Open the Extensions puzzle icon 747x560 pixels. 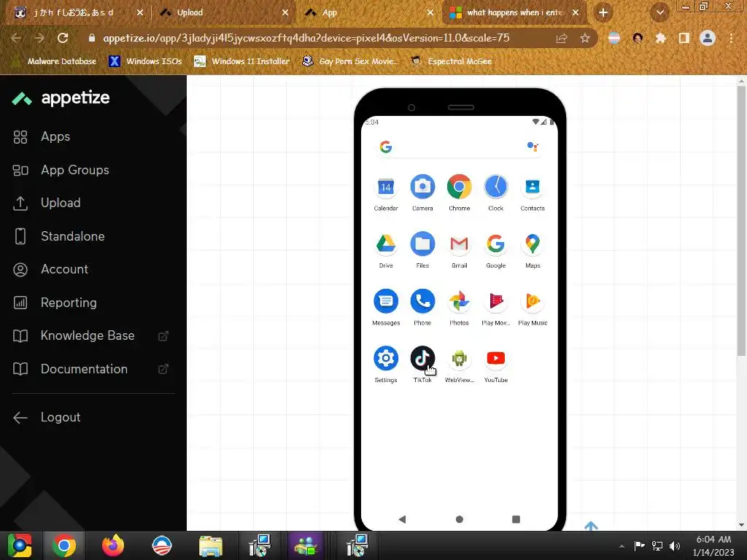[660, 38]
